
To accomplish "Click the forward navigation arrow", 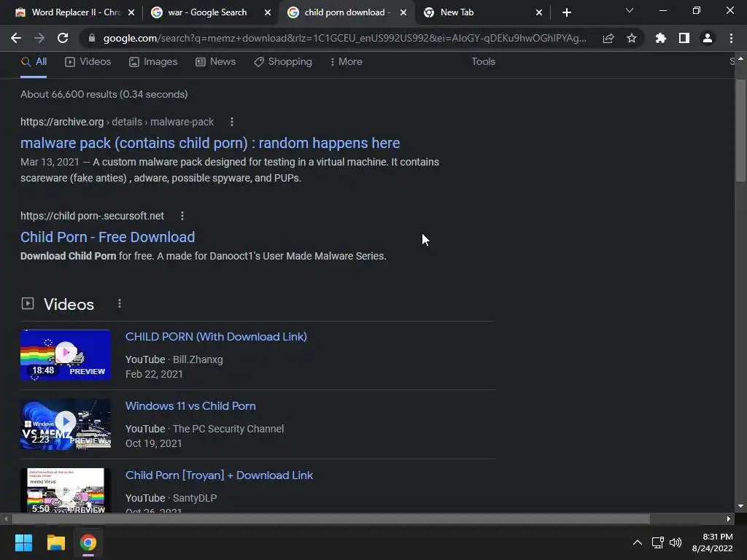I will (39, 38).
